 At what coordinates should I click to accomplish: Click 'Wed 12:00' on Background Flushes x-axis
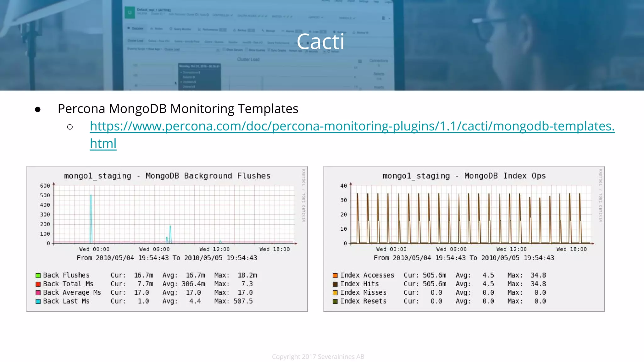214,249
